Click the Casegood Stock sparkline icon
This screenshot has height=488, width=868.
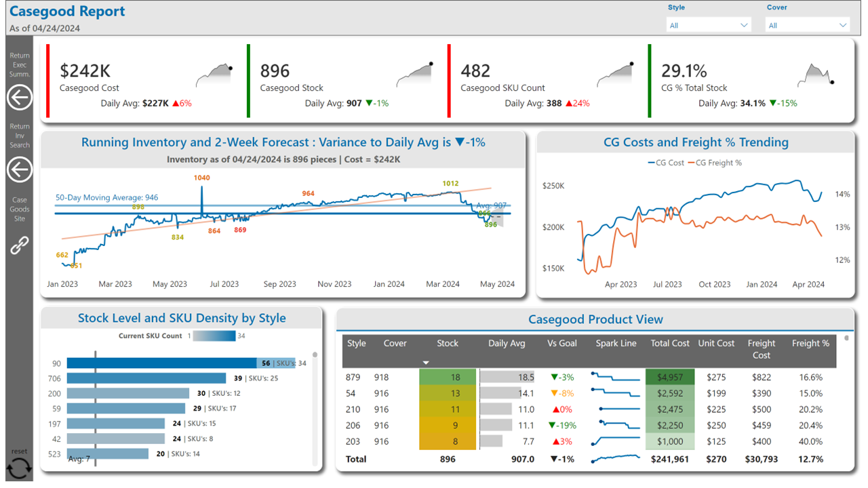point(415,74)
